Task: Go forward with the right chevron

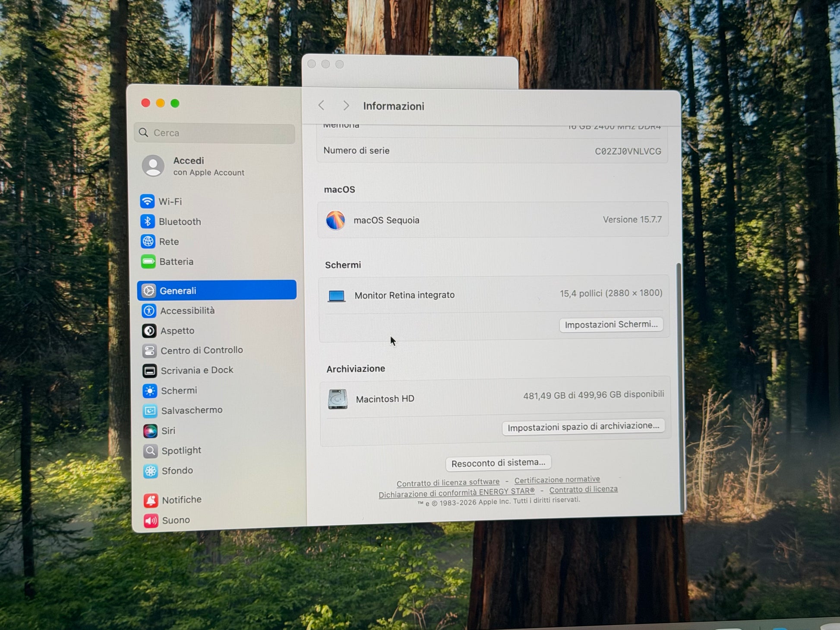Action: tap(346, 106)
